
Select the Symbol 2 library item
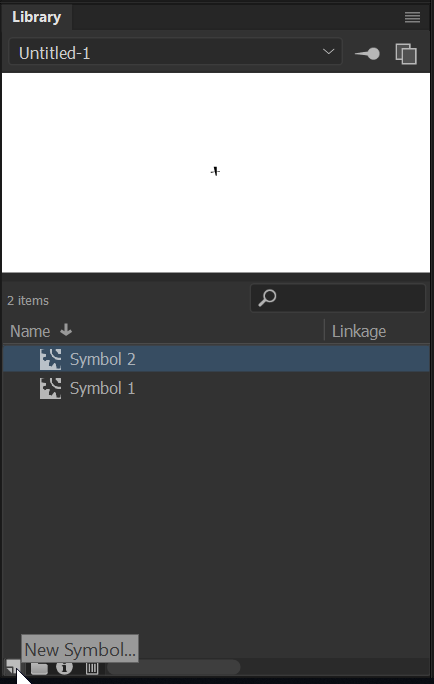pyautogui.click(x=216, y=359)
